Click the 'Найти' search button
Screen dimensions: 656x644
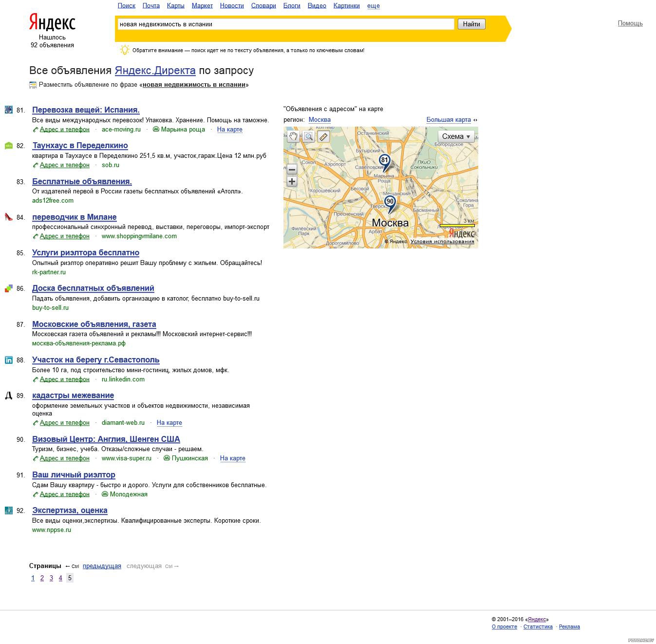tap(471, 24)
